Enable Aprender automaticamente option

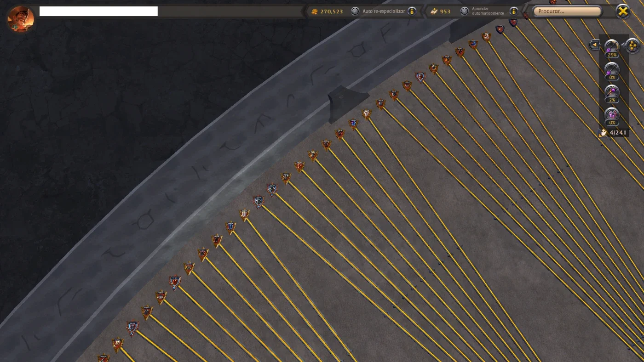tap(465, 11)
